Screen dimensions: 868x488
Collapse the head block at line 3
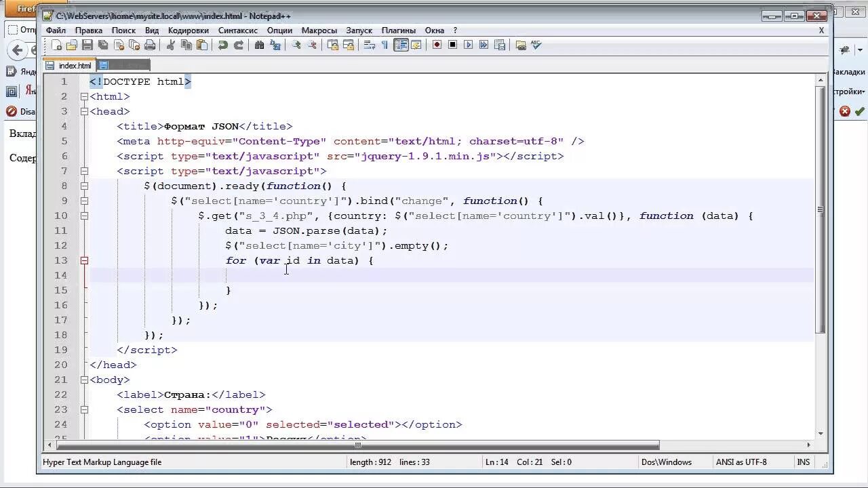click(x=84, y=111)
